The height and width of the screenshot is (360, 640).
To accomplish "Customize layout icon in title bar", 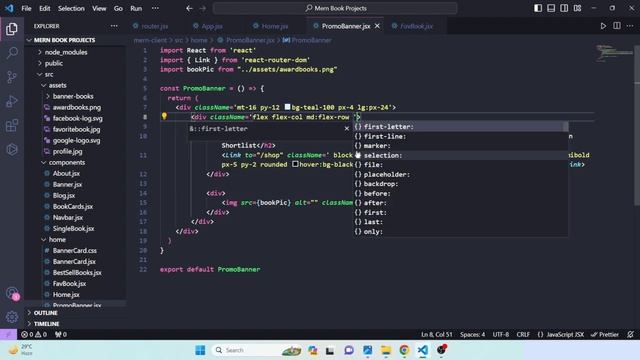I will pyautogui.click(x=577, y=8).
